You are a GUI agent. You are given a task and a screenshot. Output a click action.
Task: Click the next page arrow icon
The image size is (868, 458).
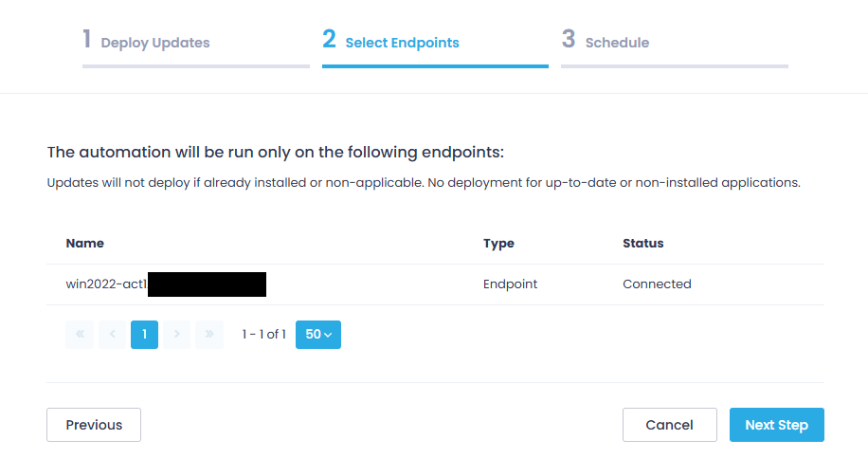click(x=176, y=334)
